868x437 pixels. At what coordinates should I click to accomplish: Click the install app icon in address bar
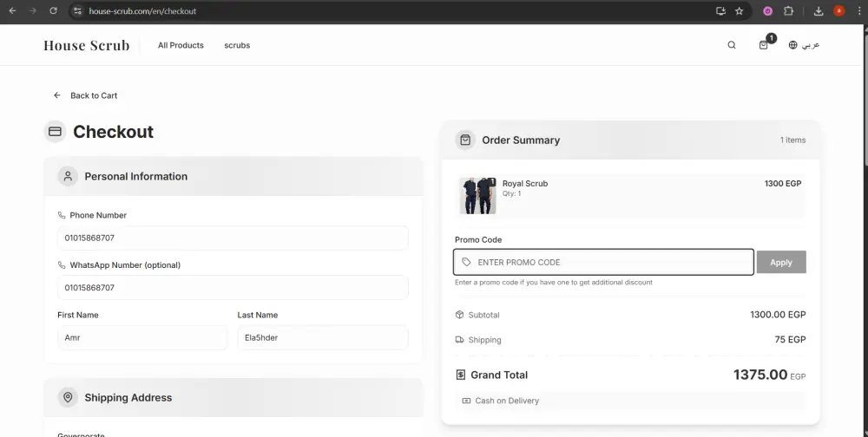[x=720, y=10]
